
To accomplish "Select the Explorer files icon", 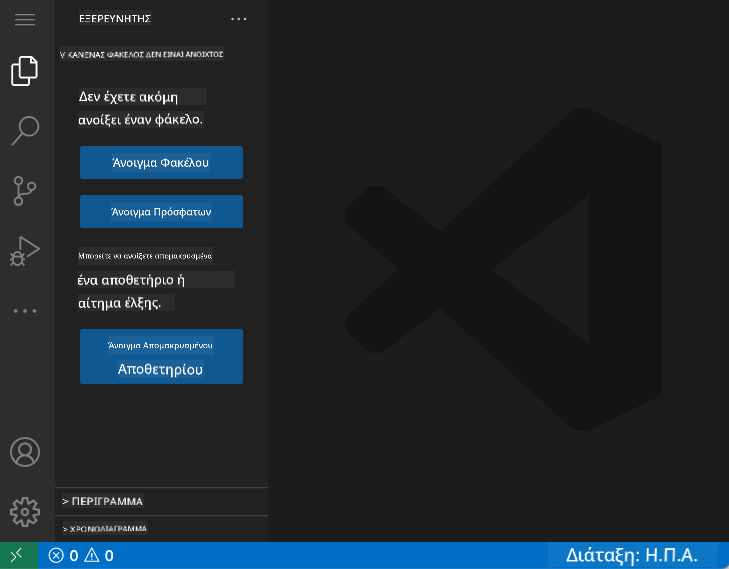I will click(x=25, y=71).
